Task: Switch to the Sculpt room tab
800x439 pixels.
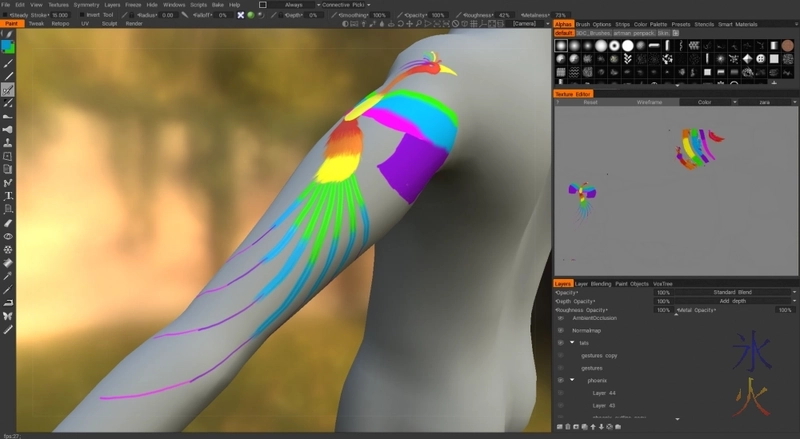Action: pyautogui.click(x=110, y=23)
